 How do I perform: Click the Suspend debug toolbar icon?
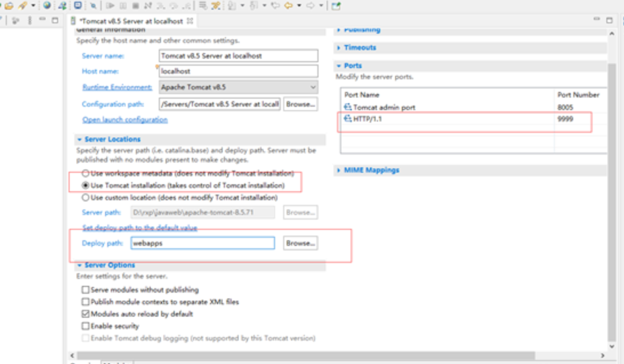(x=123, y=6)
